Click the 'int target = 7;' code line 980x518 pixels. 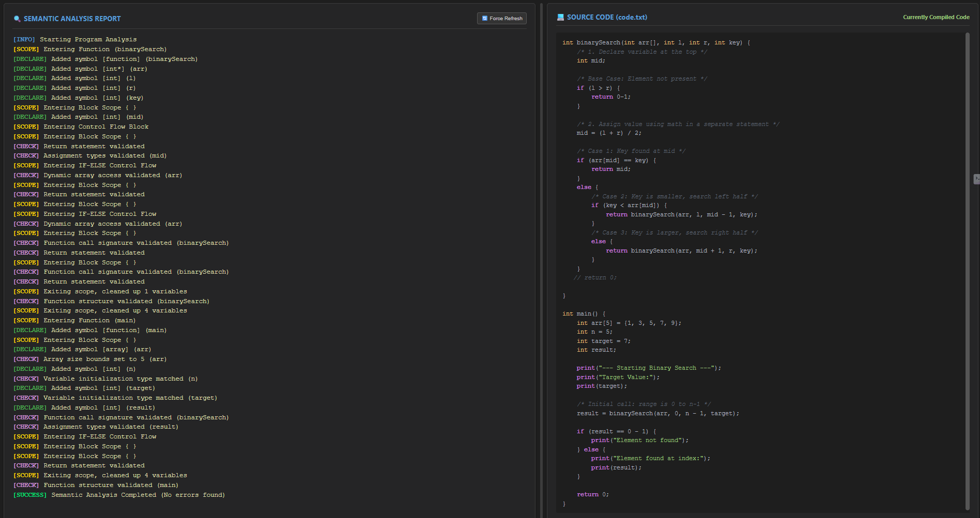(604, 341)
